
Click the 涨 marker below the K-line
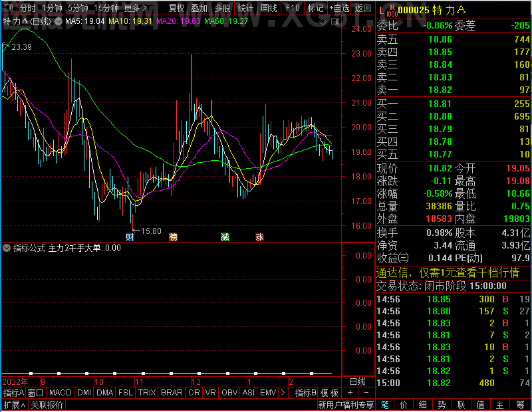coord(259,237)
